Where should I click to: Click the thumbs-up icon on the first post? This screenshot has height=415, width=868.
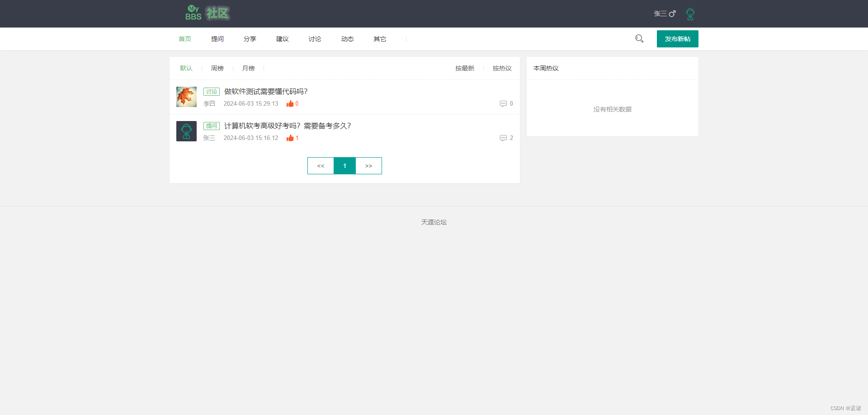coord(291,103)
